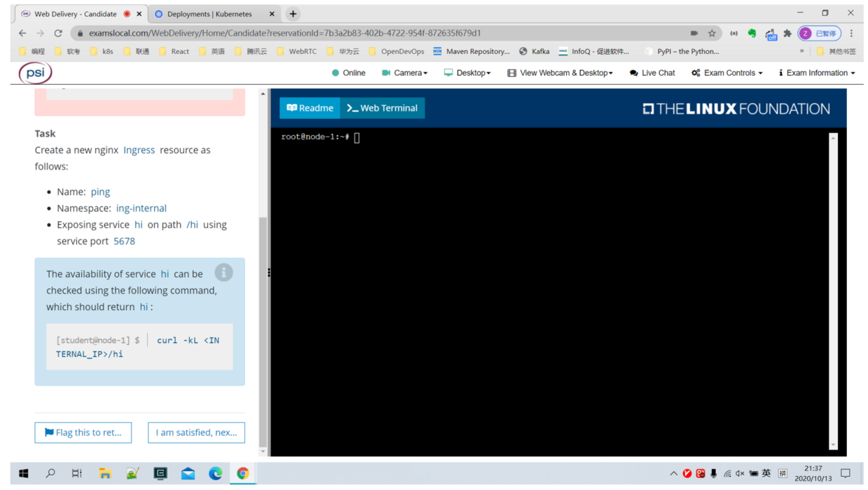Click the camera indicator in the address bar

(x=694, y=33)
